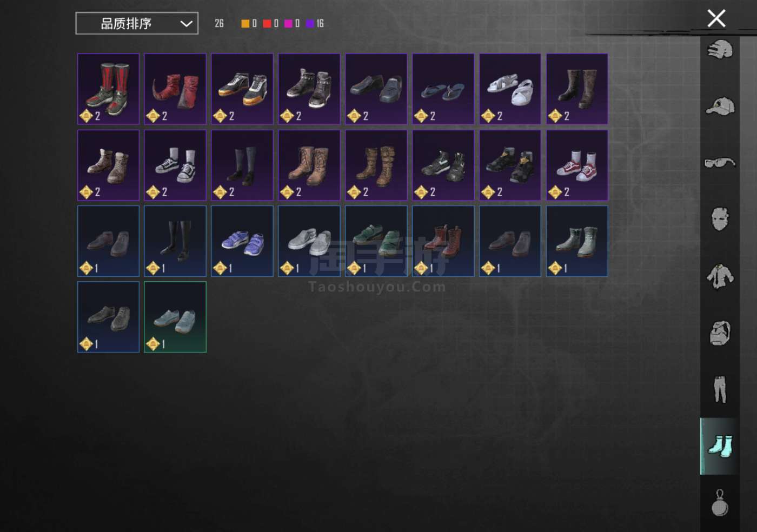757x532 pixels.
Task: Filter by the orange quality swatch
Action: [x=245, y=23]
